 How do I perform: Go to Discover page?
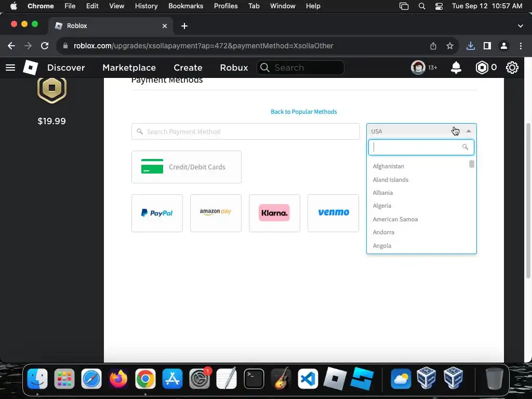click(66, 68)
